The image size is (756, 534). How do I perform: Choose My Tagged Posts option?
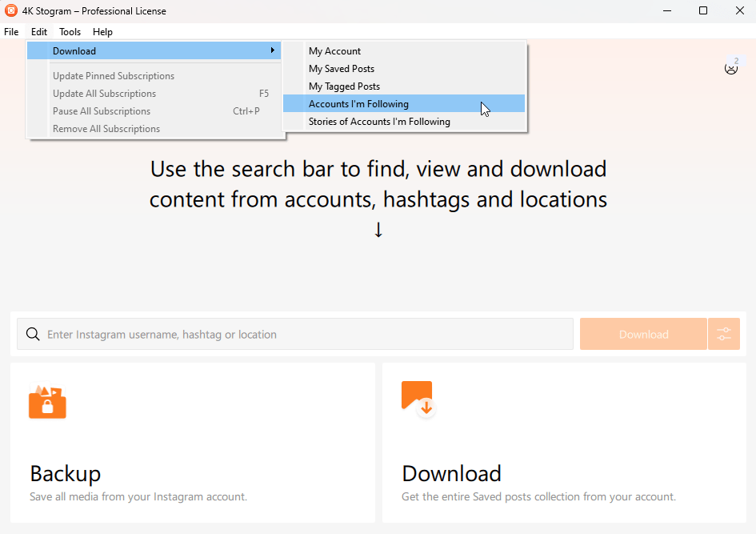click(404, 86)
